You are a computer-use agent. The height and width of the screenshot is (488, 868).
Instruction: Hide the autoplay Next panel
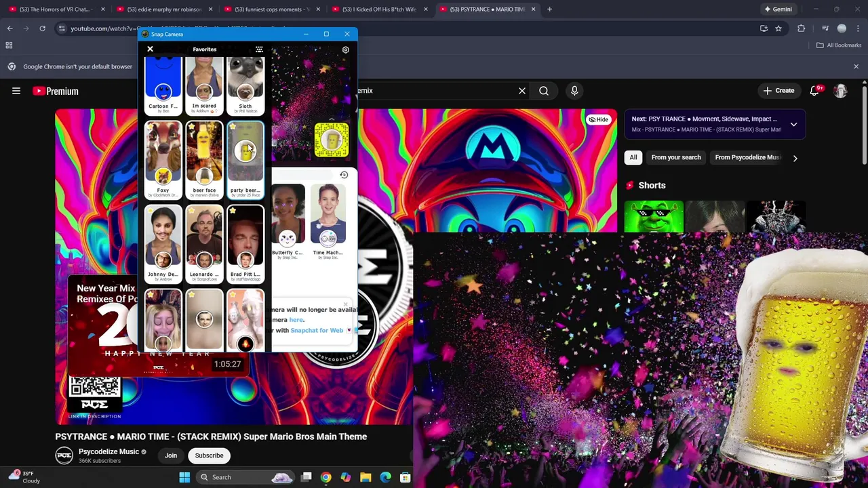[598, 119]
